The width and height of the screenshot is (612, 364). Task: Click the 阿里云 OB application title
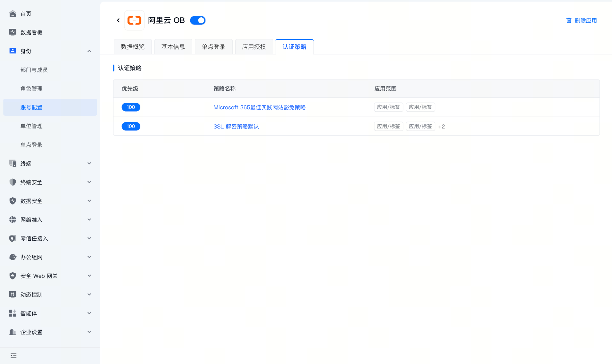tap(166, 21)
